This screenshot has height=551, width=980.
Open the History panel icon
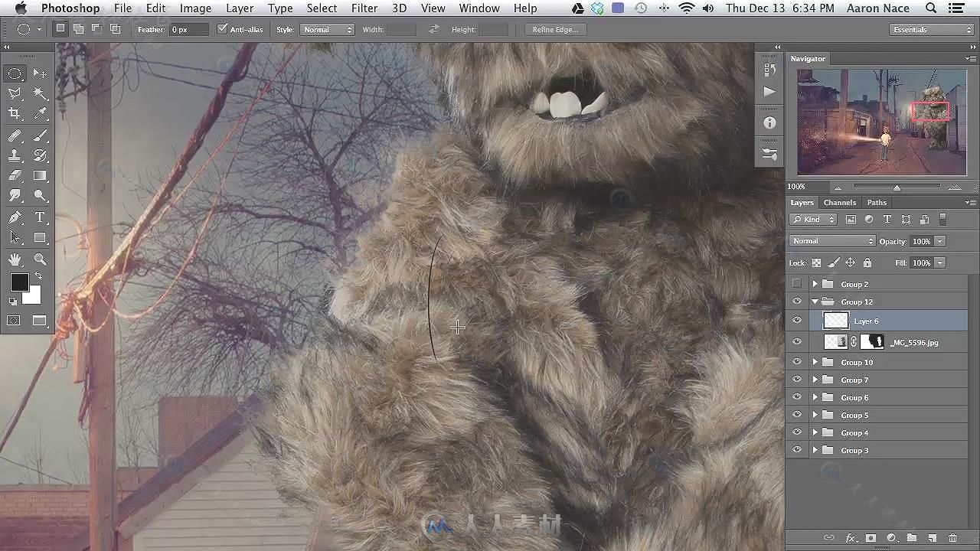coord(769,69)
